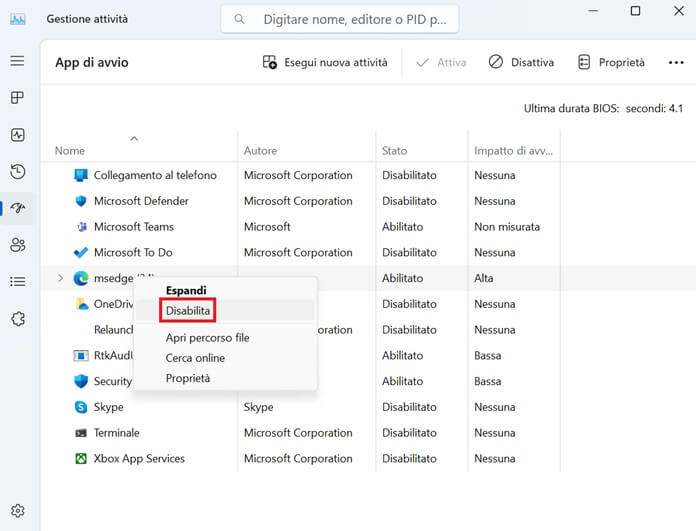Click the Attiva toolbar button
The width and height of the screenshot is (696, 531).
pyautogui.click(x=441, y=62)
